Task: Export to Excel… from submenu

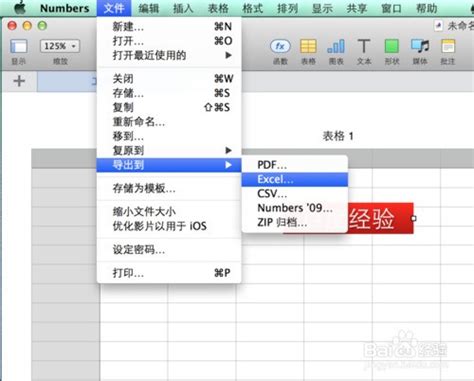Action: click(295, 179)
